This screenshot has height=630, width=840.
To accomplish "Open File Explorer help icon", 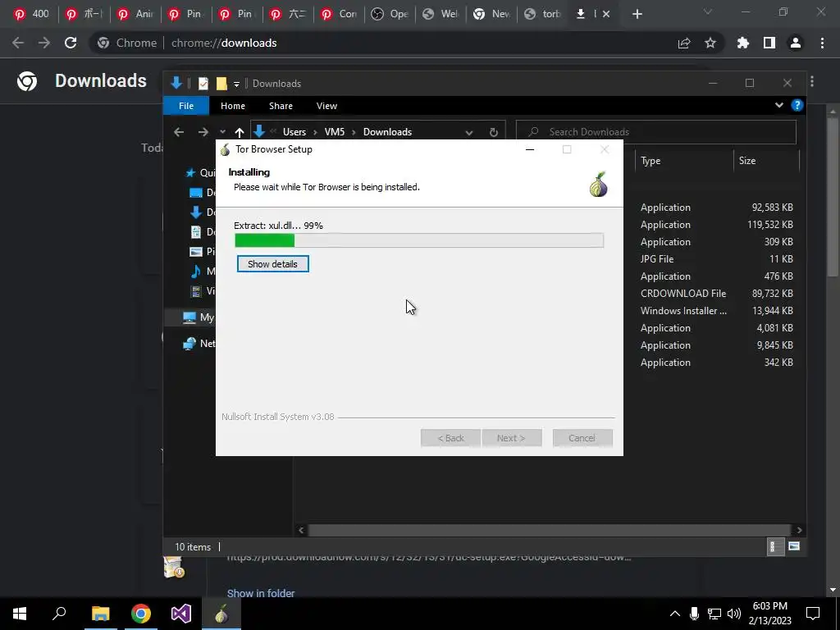I will 797,105.
